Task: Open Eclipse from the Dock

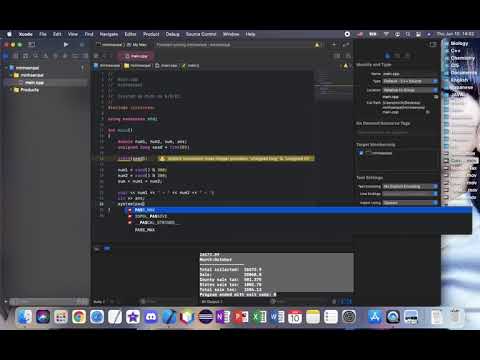Action: point(205,317)
